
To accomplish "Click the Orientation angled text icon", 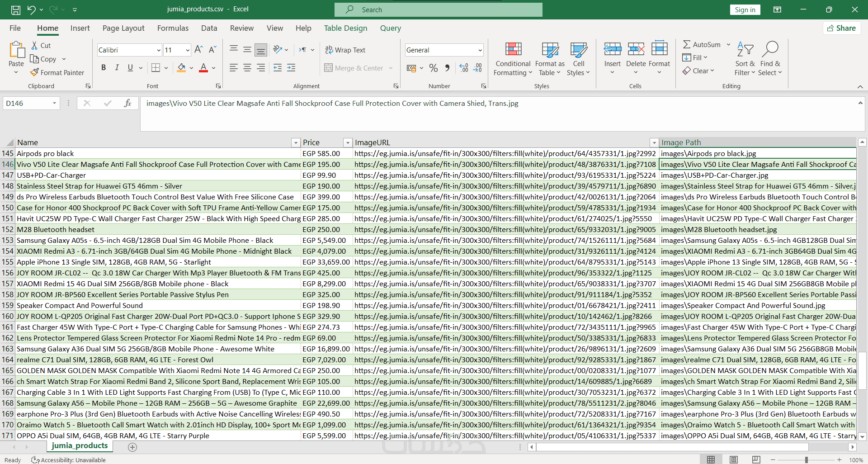I will click(x=278, y=50).
